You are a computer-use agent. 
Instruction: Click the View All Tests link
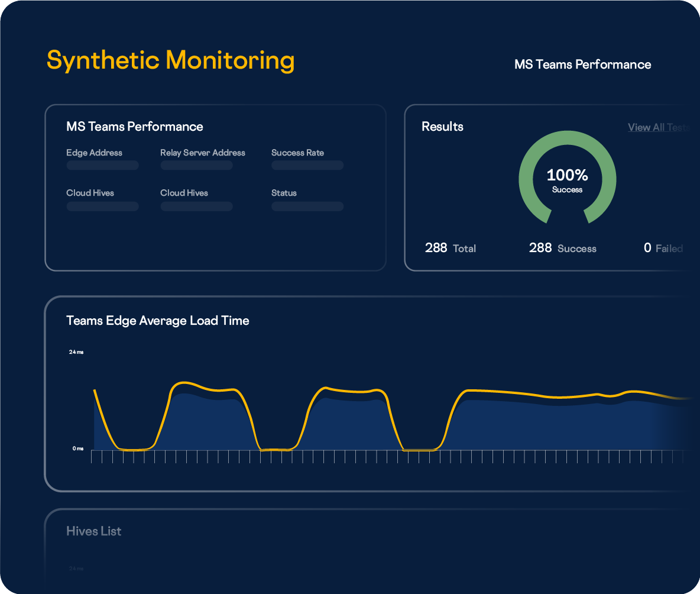coord(657,127)
